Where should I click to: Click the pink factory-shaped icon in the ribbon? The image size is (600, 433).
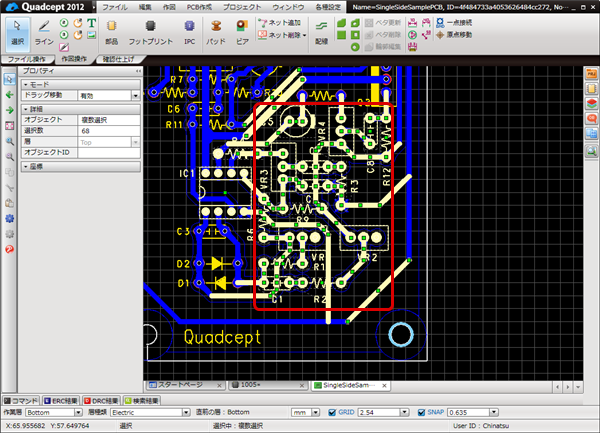(x=412, y=47)
